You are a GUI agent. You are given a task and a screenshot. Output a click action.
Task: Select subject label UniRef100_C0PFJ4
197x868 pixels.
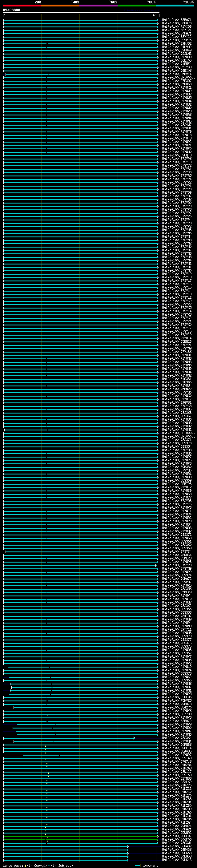pos(177,748)
